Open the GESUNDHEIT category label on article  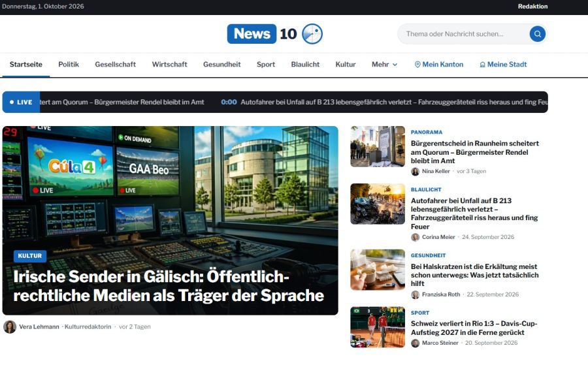[x=428, y=255]
